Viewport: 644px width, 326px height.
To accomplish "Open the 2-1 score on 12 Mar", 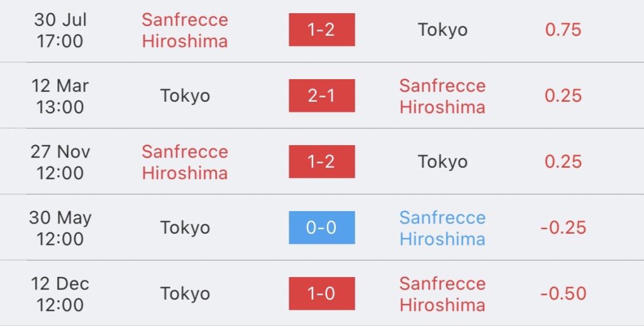I will pyautogui.click(x=321, y=95).
